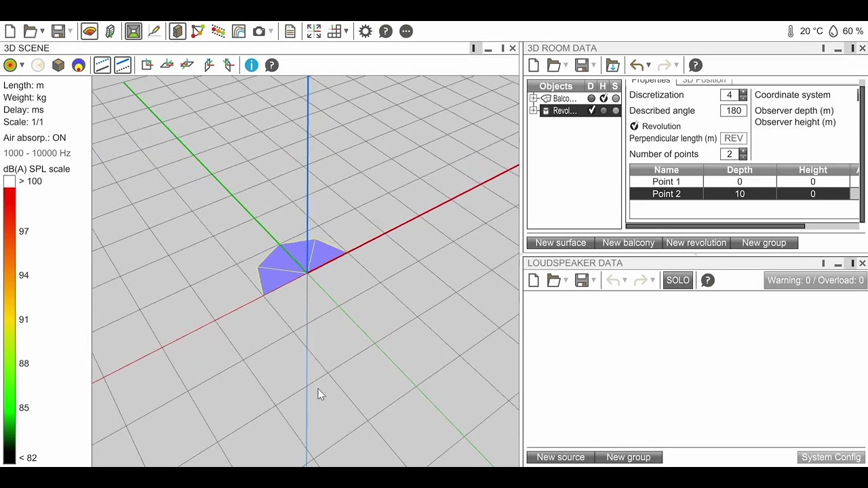Viewport: 868px width, 488px height.
Task: Open project file in main toolbar
Action: pyautogui.click(x=30, y=31)
